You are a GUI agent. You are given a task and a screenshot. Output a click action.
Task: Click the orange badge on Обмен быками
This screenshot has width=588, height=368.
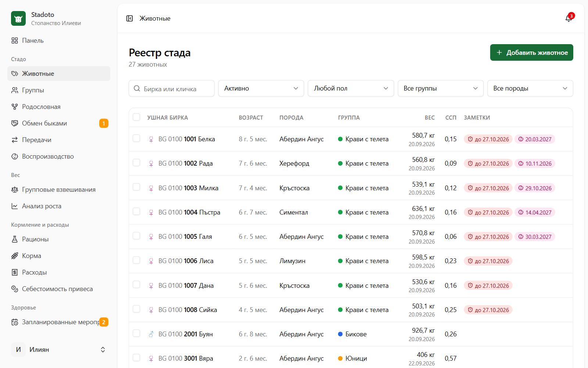pyautogui.click(x=104, y=123)
